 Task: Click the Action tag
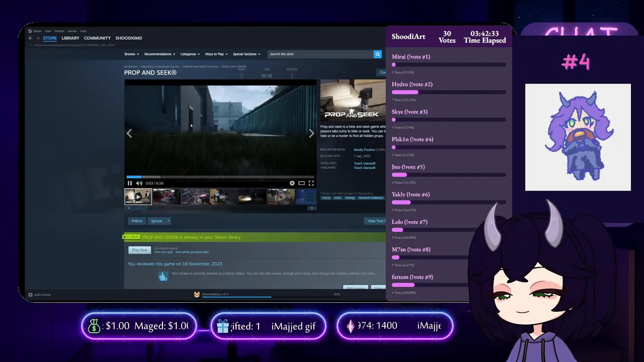coord(338,198)
